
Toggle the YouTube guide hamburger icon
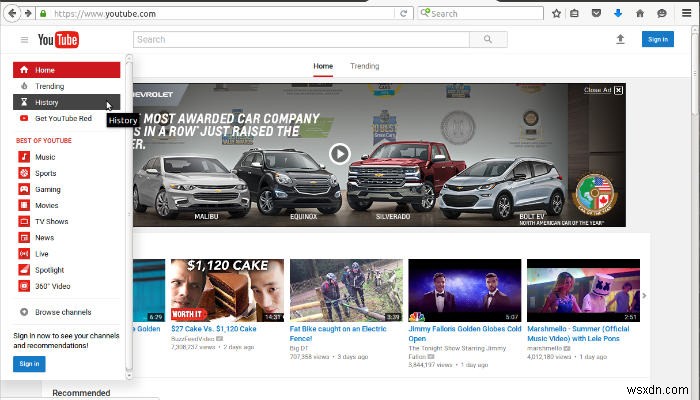[24, 40]
